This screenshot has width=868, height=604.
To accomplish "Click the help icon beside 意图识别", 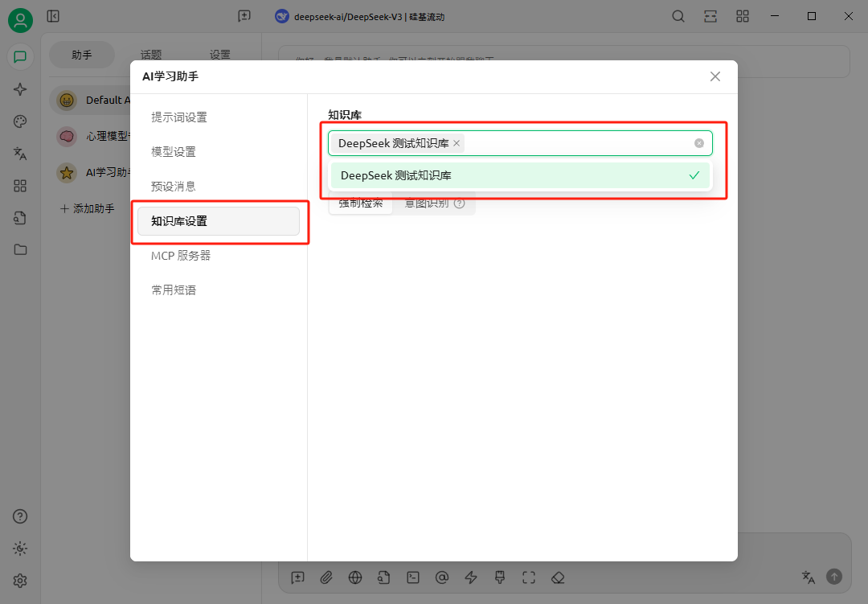I will (x=460, y=203).
